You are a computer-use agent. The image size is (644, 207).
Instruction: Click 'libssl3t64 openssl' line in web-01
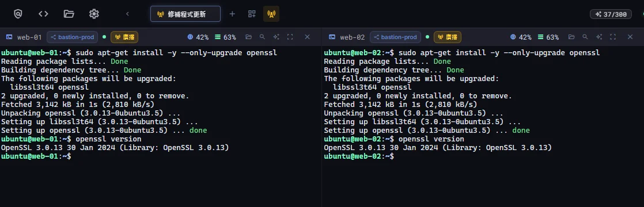click(x=49, y=87)
